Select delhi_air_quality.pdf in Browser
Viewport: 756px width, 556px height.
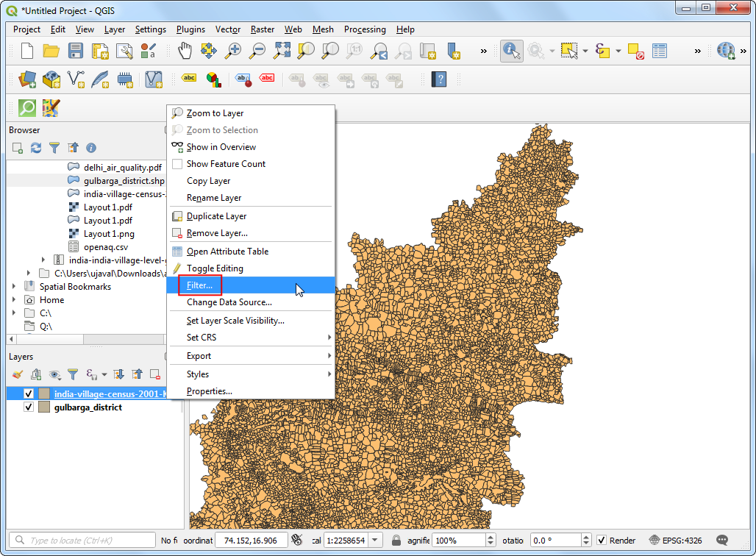click(x=123, y=168)
